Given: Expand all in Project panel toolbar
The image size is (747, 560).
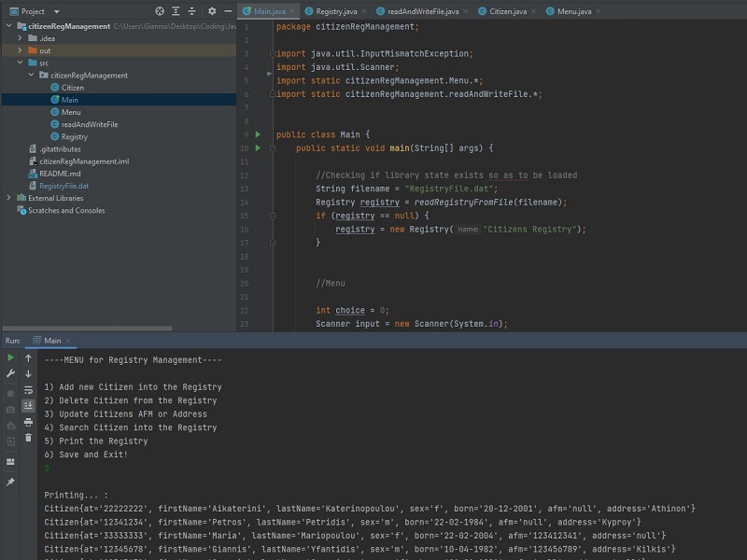Looking at the screenshot, I should [176, 11].
